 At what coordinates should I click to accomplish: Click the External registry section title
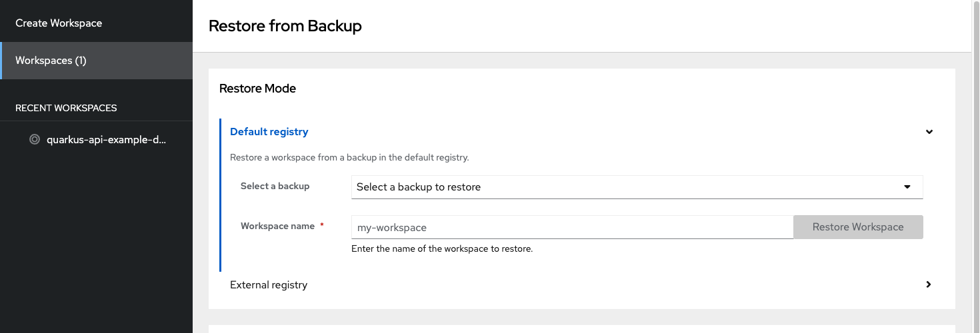(269, 284)
